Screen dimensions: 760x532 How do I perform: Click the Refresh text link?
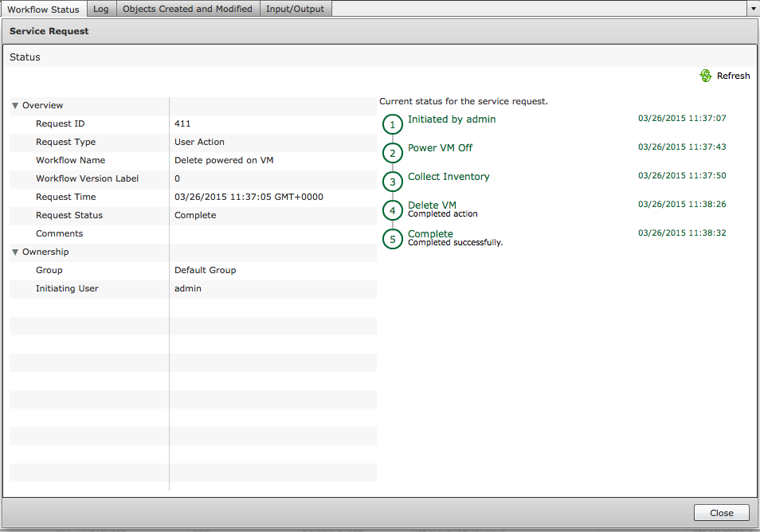point(733,76)
